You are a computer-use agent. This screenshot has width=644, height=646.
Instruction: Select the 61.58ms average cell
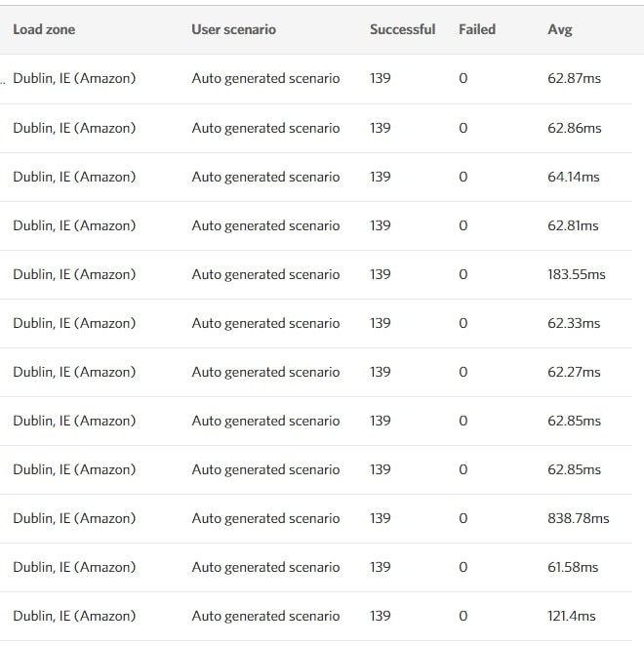(x=573, y=567)
